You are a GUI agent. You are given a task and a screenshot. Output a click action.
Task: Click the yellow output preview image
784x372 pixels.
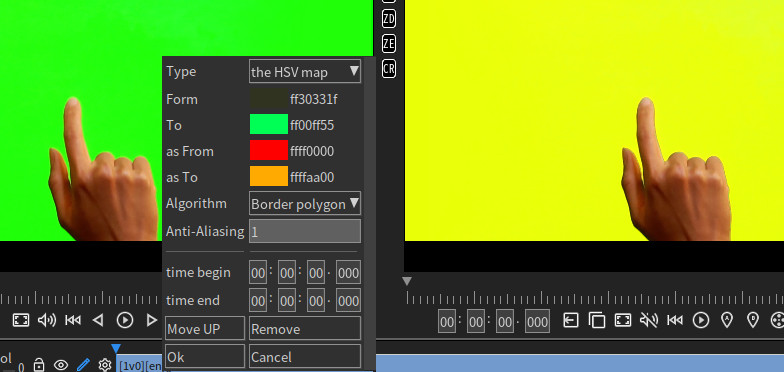click(594, 120)
